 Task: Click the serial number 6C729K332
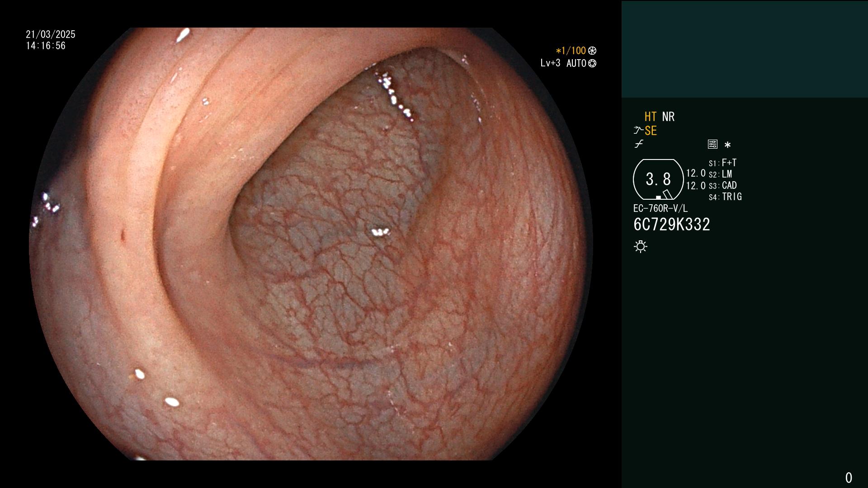672,225
